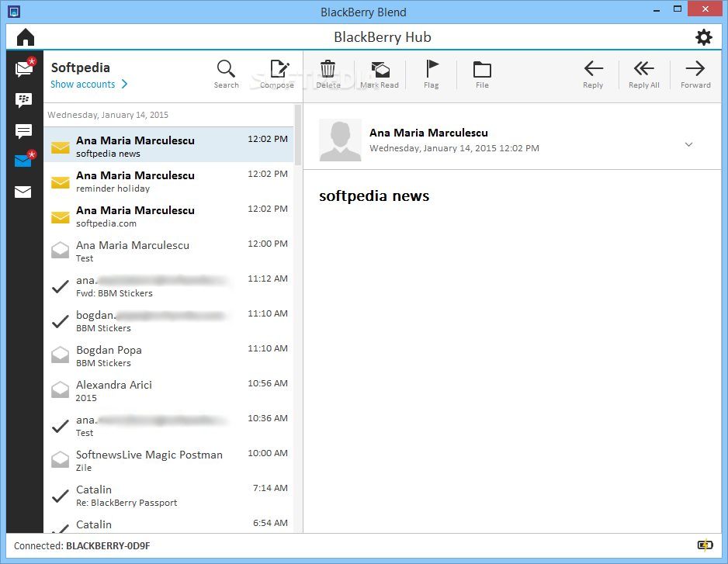Screen dimensions: 728x564
Task: Click the Show accounts link
Action: pyautogui.click(x=82, y=84)
